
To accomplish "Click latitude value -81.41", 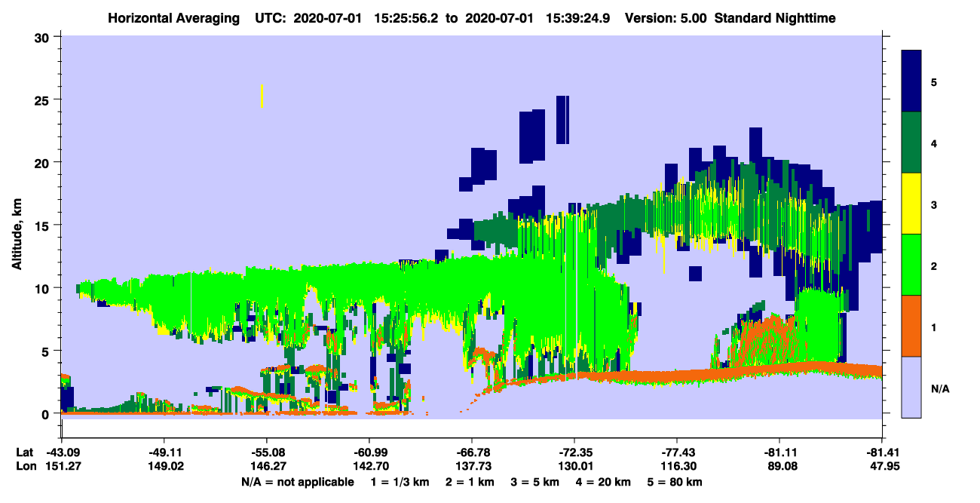I will click(x=882, y=452).
